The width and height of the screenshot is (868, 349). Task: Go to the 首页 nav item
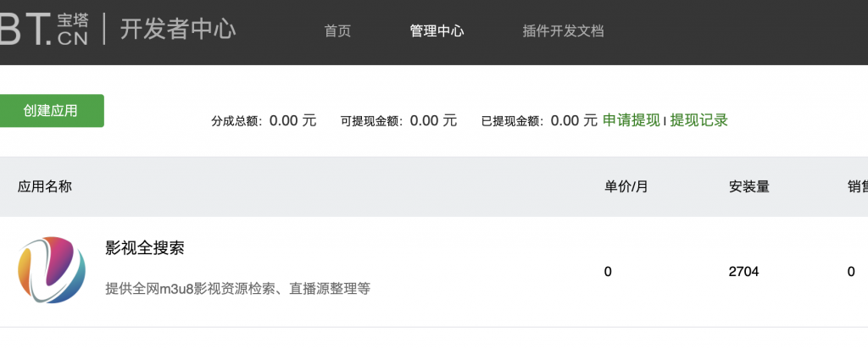(x=337, y=31)
